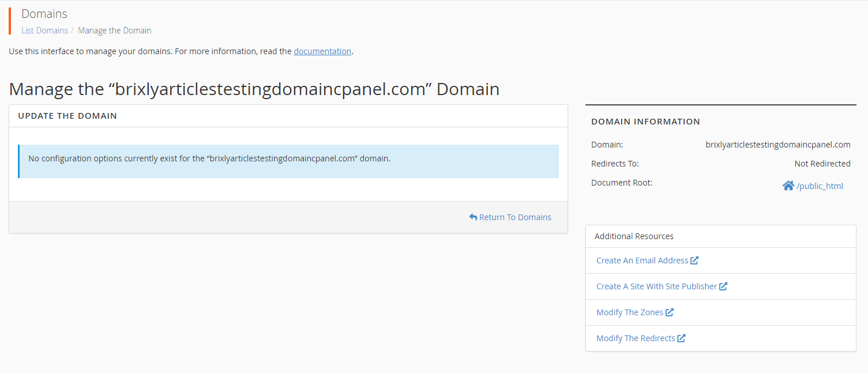Click the 'No configuration options currently exist' notice
This screenshot has width=868, height=374.
tap(288, 161)
